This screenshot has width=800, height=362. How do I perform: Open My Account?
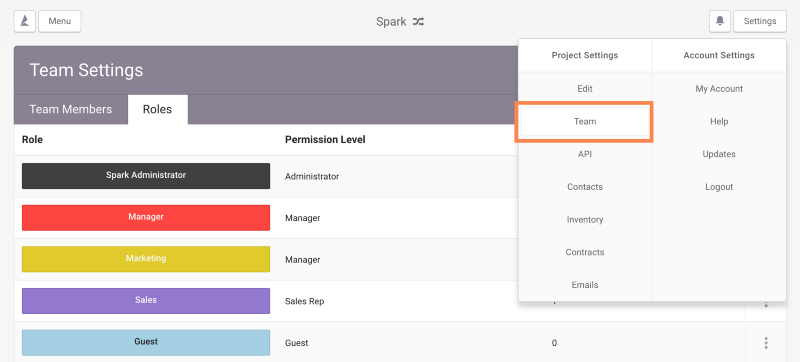[719, 89]
